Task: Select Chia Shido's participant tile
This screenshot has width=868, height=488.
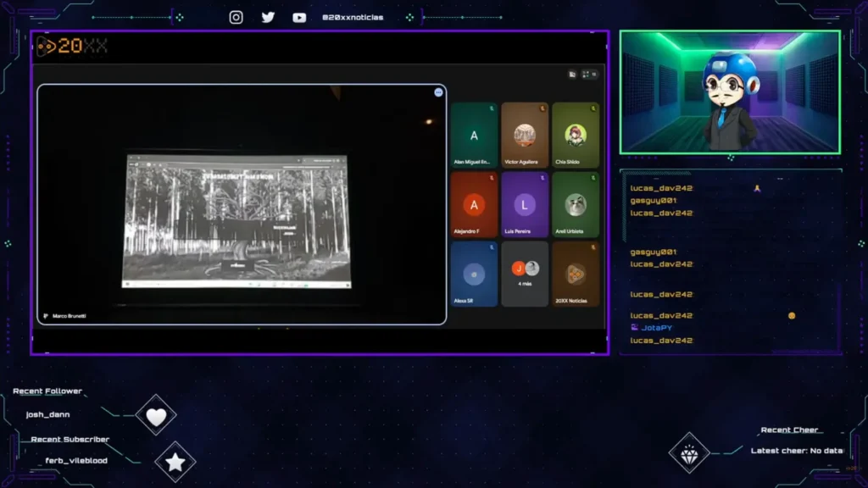Action: click(576, 135)
